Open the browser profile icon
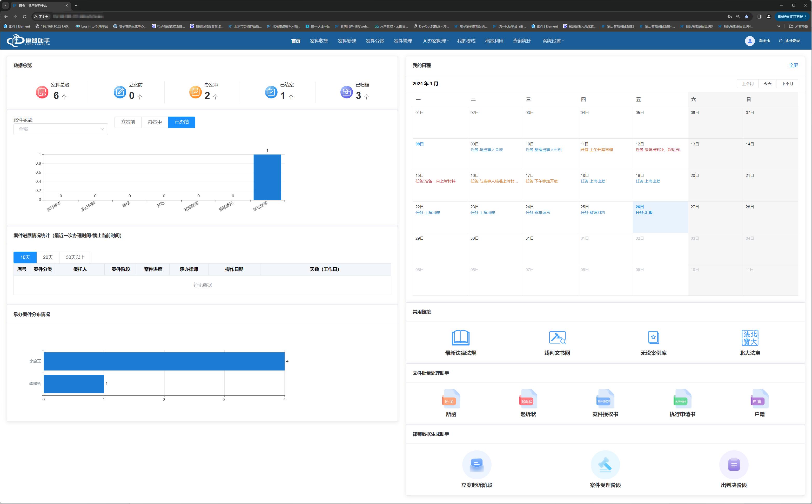Viewport: 812px width, 504px height. (769, 16)
